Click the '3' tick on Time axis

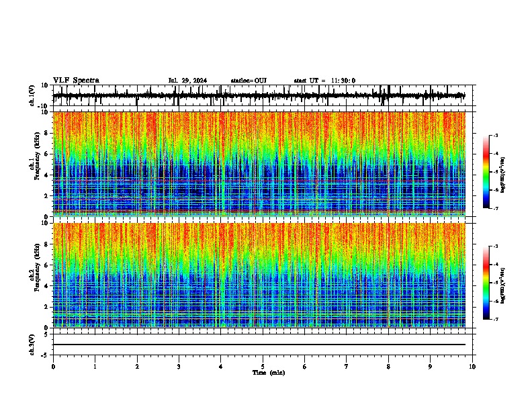179,367
